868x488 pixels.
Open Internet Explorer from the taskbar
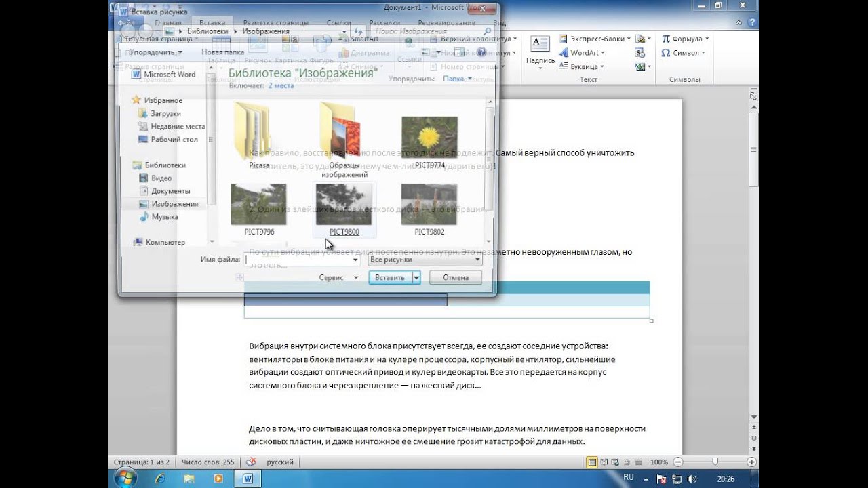pos(160,479)
